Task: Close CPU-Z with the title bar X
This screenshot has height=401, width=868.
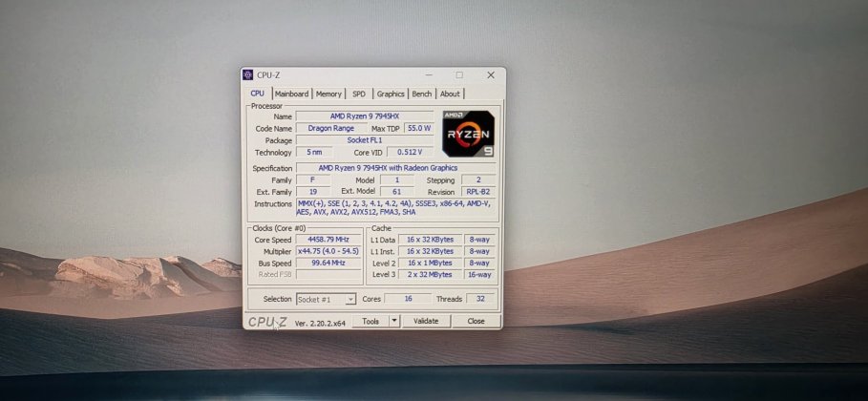Action: [x=491, y=74]
